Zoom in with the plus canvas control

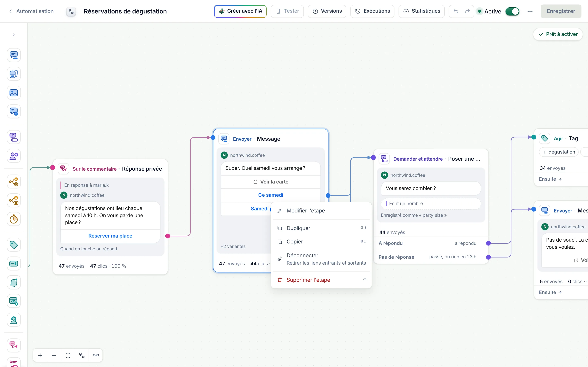(x=40, y=355)
